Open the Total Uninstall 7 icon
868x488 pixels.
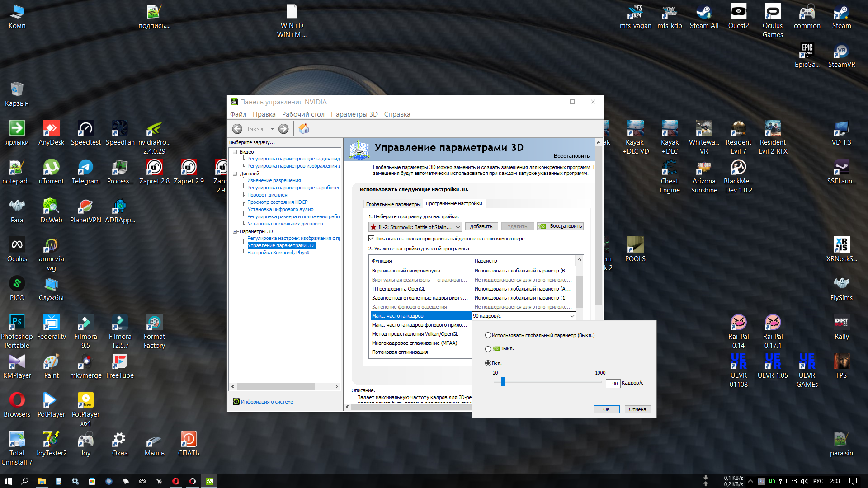(x=17, y=448)
